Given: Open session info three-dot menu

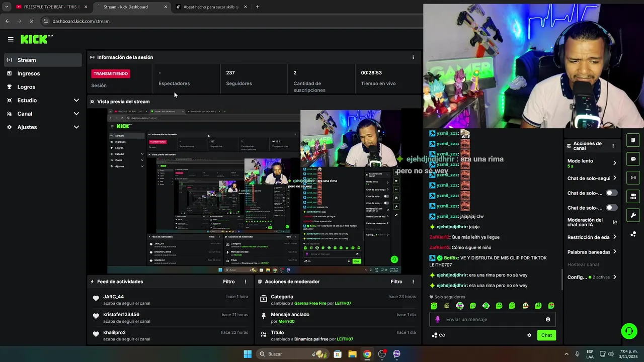Looking at the screenshot, I should coord(413,57).
